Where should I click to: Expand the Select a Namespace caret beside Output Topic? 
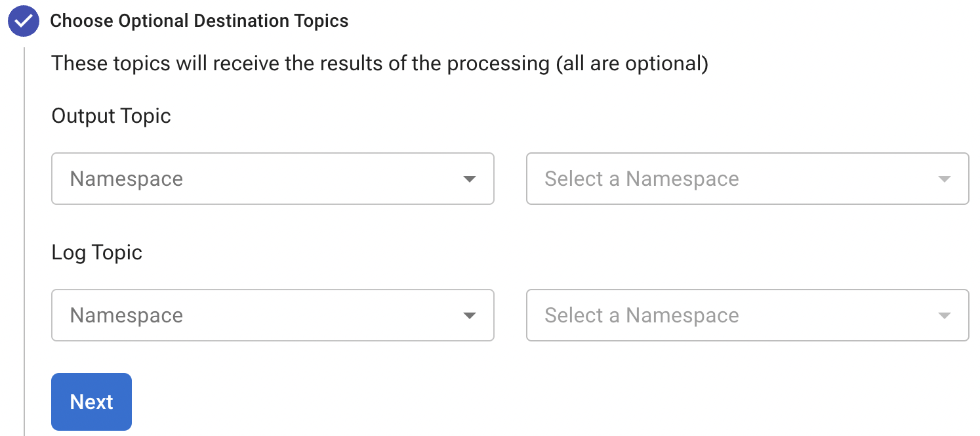click(945, 179)
